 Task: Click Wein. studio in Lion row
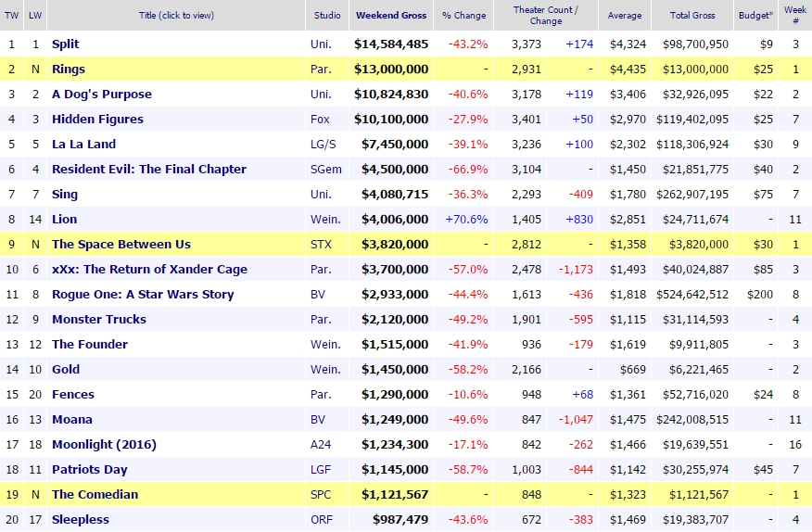325,219
